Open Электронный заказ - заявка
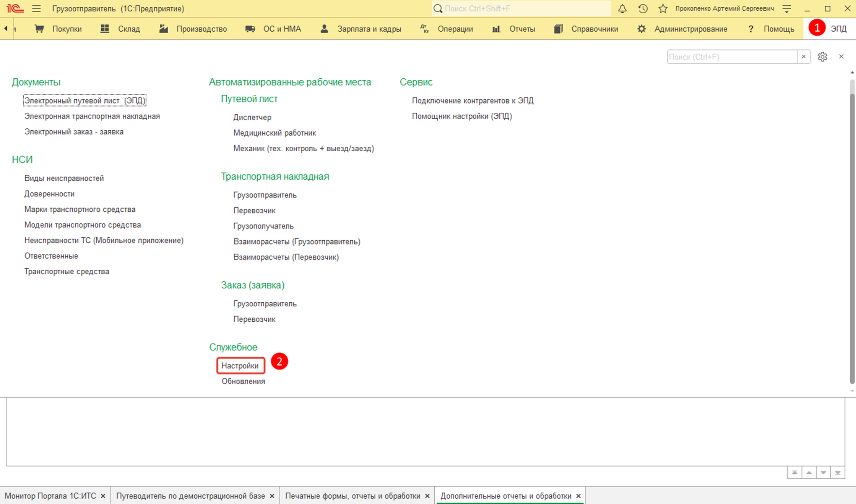 pyautogui.click(x=74, y=131)
